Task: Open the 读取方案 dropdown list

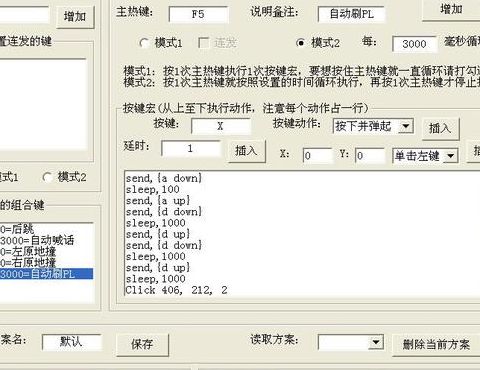Action: (376, 342)
